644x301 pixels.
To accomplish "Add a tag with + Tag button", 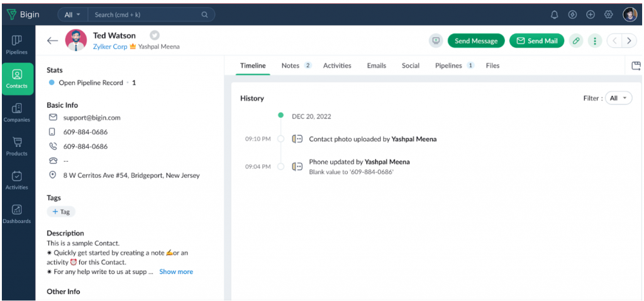I will point(61,212).
